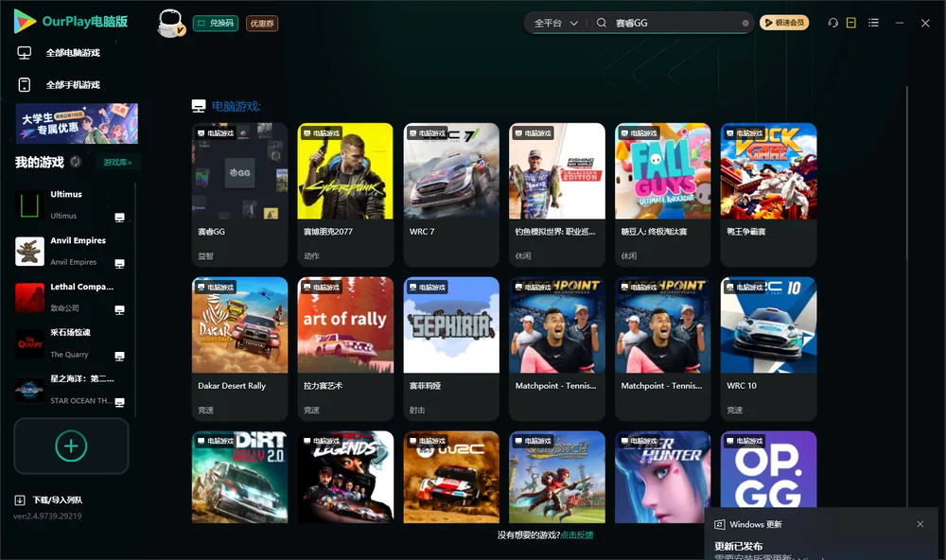Open the 优惠券 coupon button
Screen dimensions: 946x560
click(x=262, y=23)
